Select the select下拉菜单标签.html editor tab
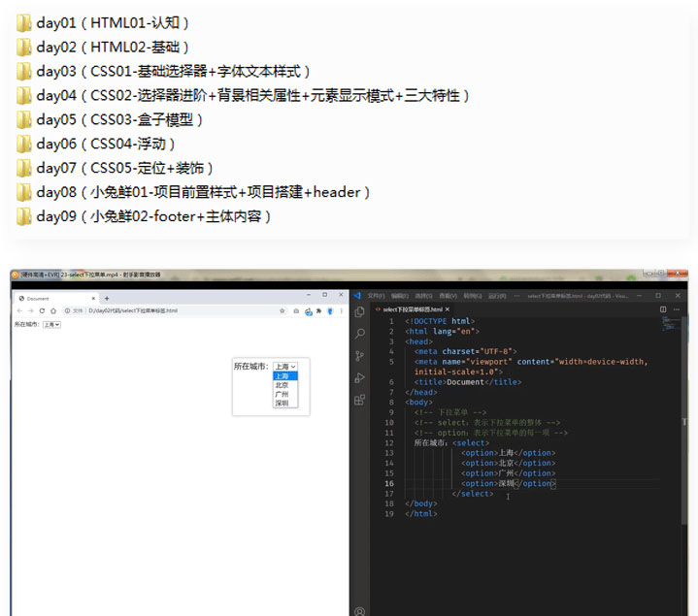 click(x=413, y=309)
